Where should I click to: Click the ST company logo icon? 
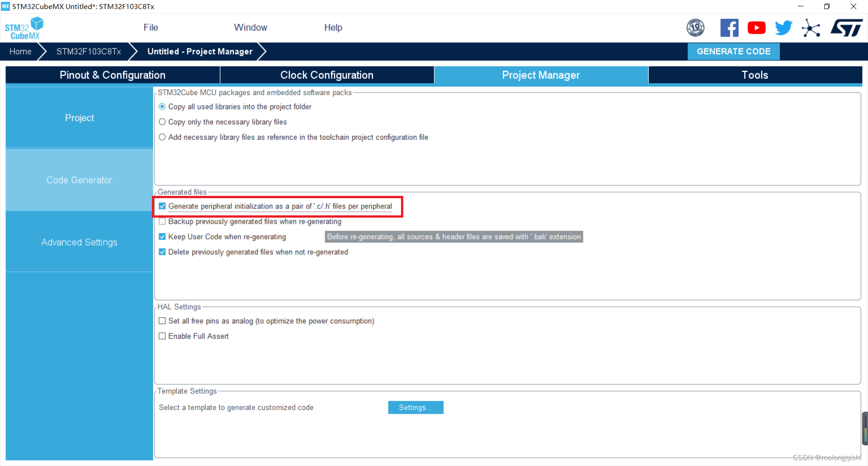pos(846,28)
